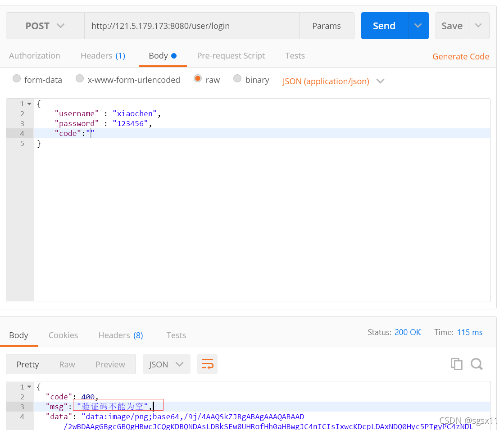
Task: Click the 115 ms response time
Action: pos(470,332)
